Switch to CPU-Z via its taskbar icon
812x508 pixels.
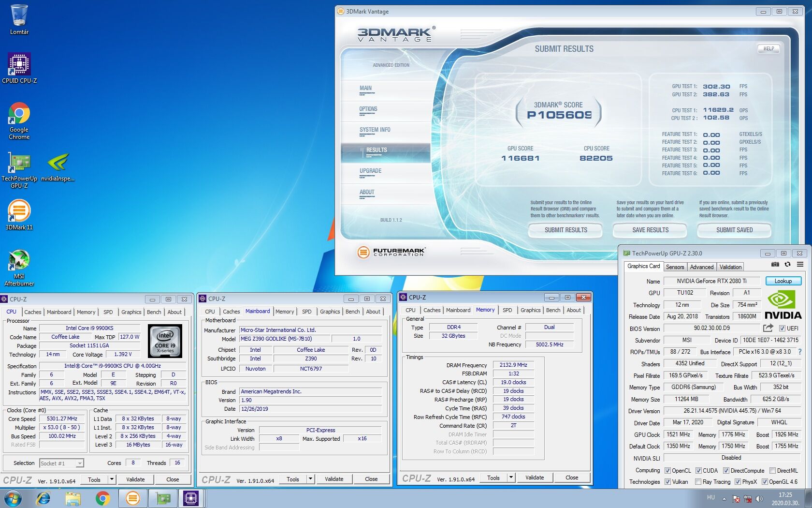point(191,498)
